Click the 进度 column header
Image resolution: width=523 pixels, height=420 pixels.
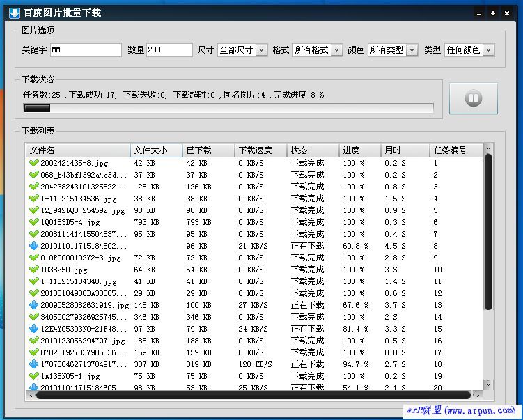click(x=359, y=150)
